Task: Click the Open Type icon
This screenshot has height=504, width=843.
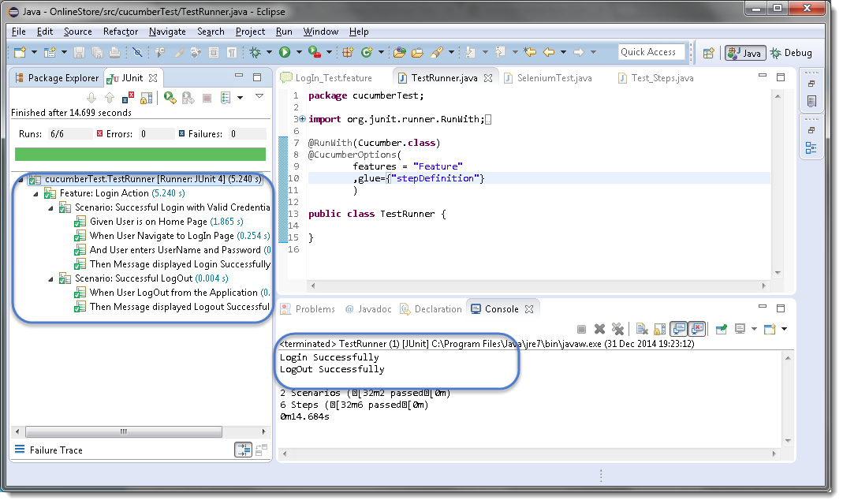Action: point(400,52)
